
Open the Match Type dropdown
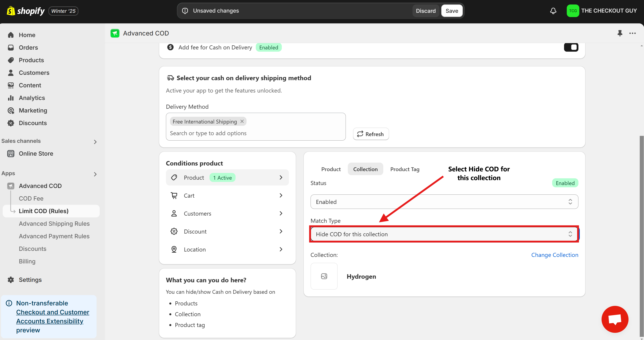click(444, 234)
